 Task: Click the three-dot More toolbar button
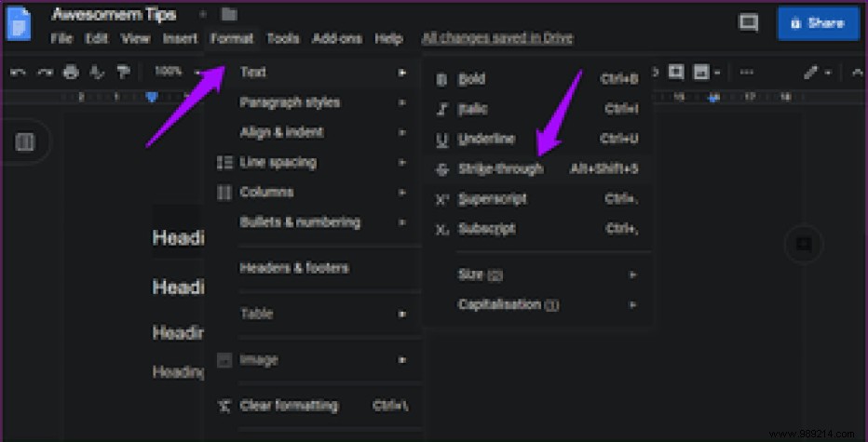pos(747,72)
